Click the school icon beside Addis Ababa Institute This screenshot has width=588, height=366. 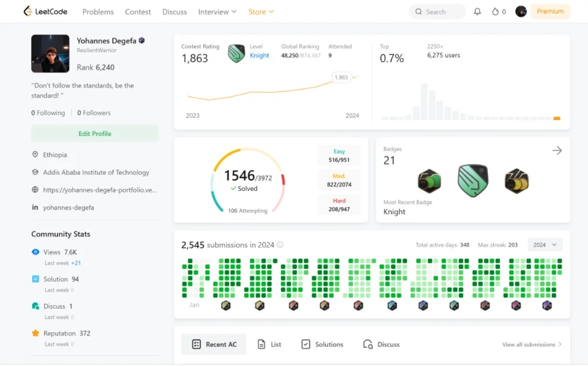click(35, 172)
